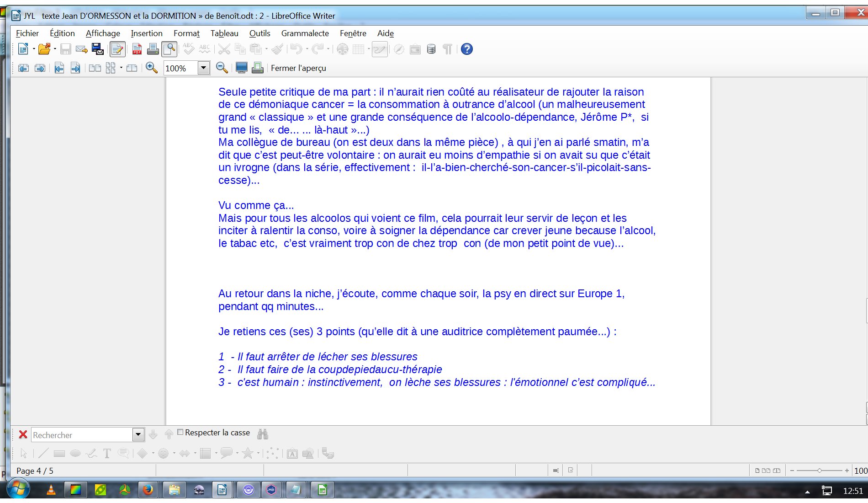The image size is (868, 503).
Task: Select multi-page view layout in status bar
Action: (x=766, y=471)
